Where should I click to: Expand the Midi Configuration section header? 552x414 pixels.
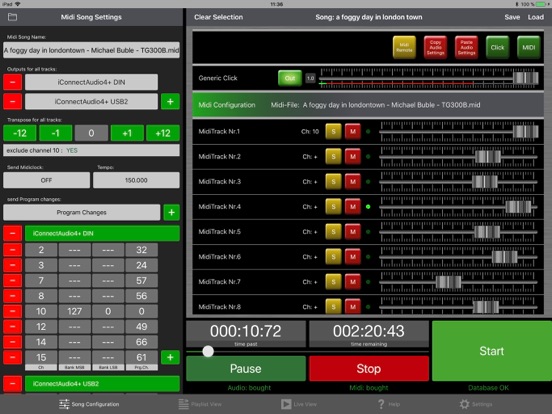368,105
